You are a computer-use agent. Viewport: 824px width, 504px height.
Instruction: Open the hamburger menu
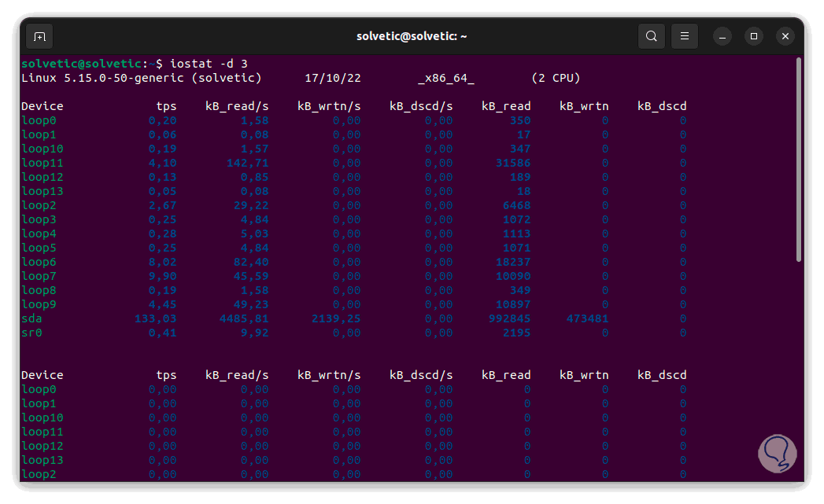coord(684,36)
